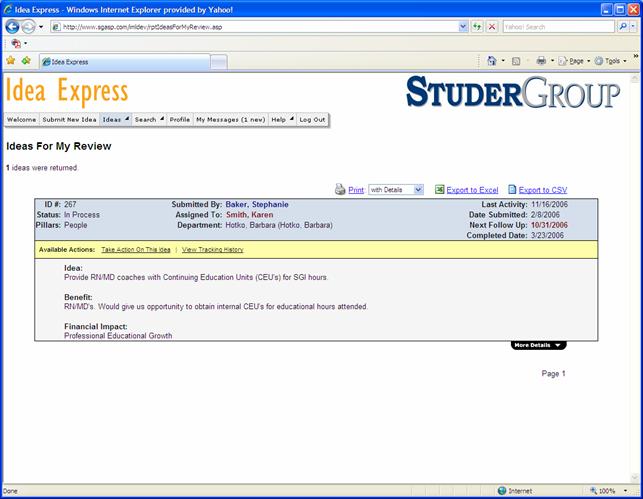Viewport: 643px width, 499px height.
Task: Click the Next Follow Up date 10/31/2006
Action: tap(549, 225)
